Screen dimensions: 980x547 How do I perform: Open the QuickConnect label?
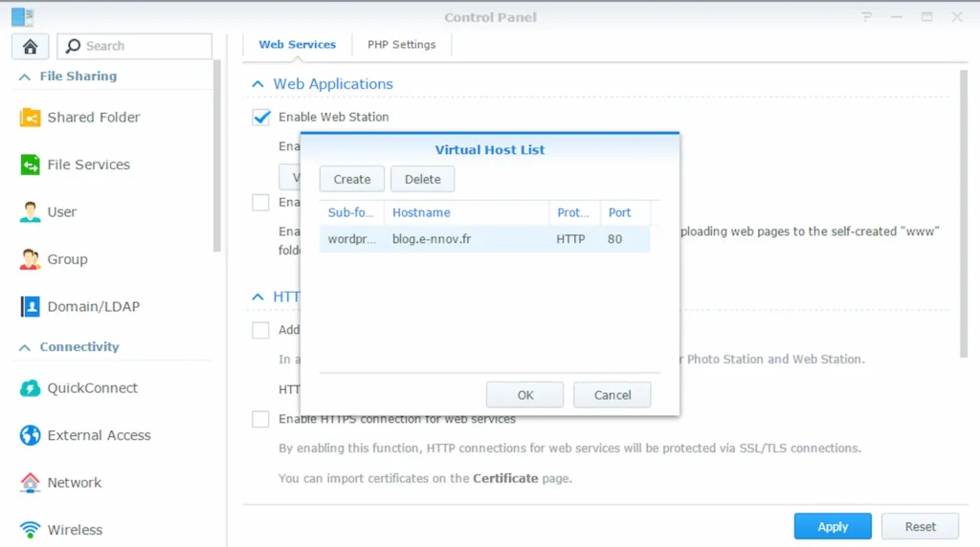tap(93, 387)
